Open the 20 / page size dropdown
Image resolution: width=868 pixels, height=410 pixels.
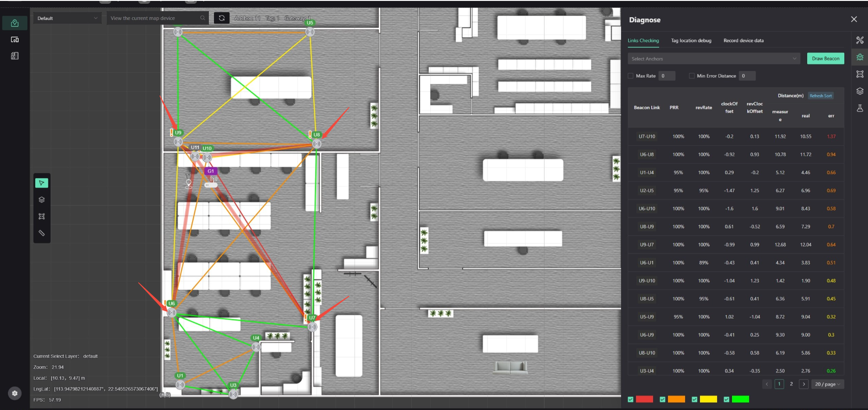[828, 384]
